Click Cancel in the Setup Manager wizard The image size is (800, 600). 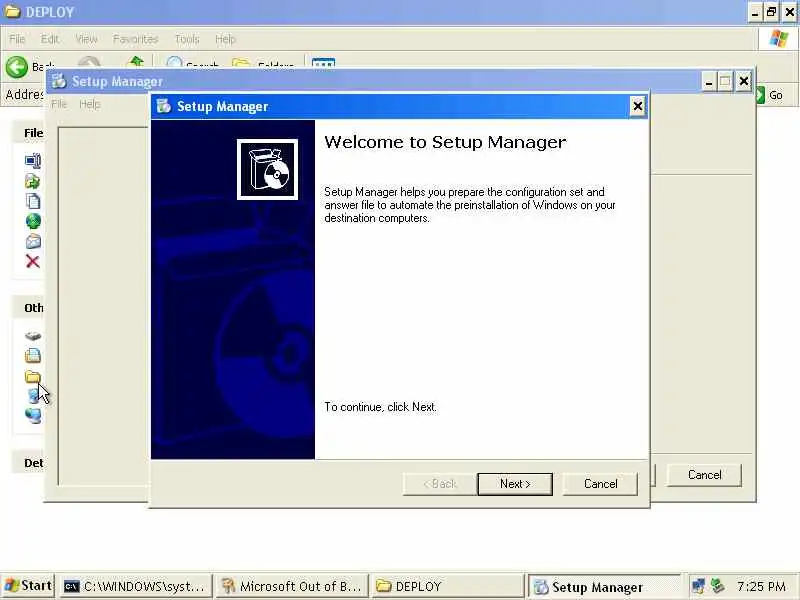click(601, 484)
